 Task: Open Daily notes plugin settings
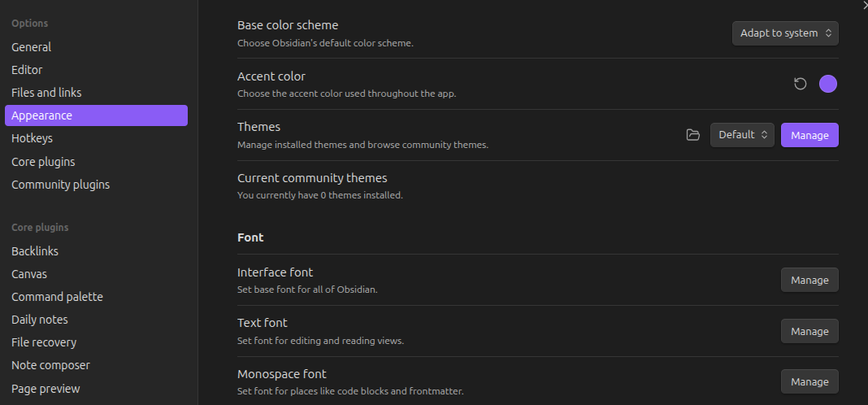point(40,320)
